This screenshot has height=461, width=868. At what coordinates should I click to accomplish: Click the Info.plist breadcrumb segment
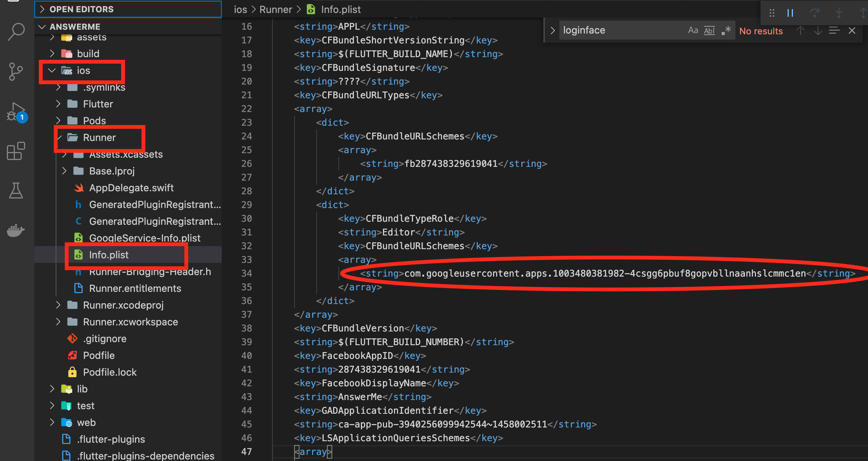(340, 10)
